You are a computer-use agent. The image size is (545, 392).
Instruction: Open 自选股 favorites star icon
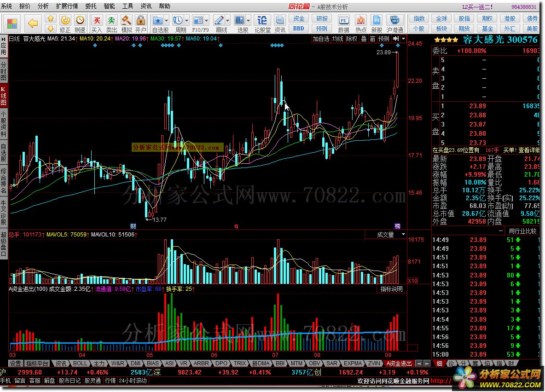pyautogui.click(x=158, y=21)
